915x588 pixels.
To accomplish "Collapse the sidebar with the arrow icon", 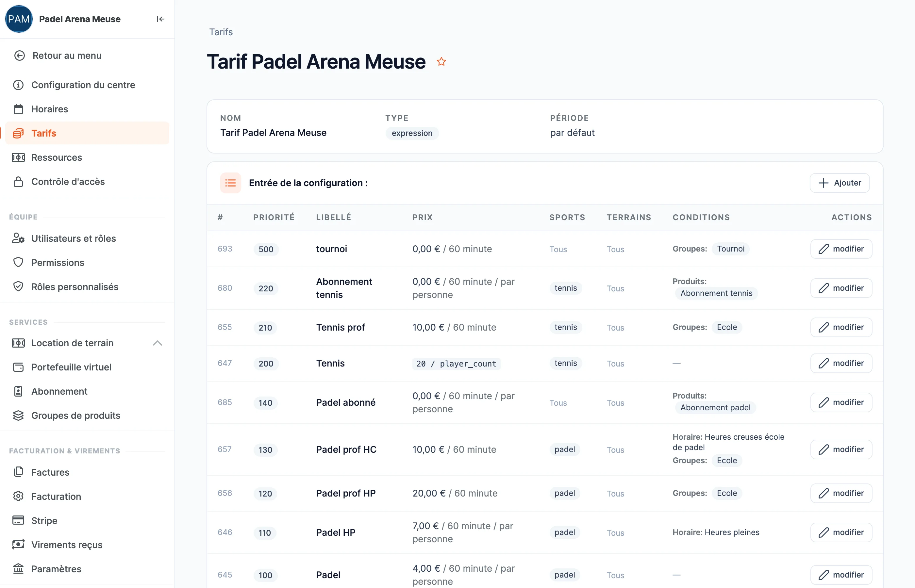I will (x=160, y=19).
